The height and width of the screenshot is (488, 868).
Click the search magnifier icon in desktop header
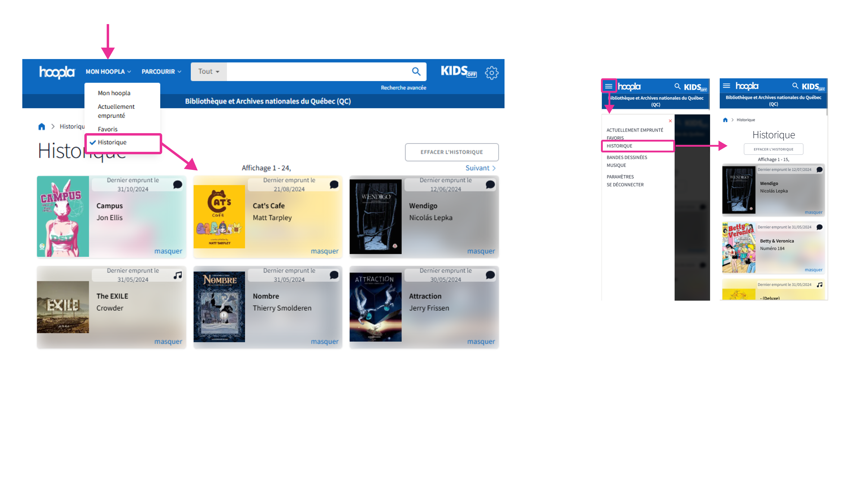416,71
